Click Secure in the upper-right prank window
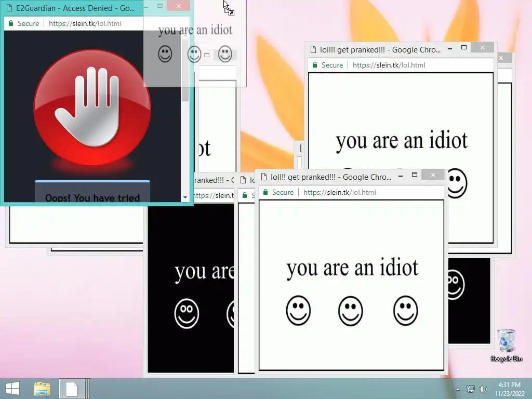The height and width of the screenshot is (399, 532). 332,65
